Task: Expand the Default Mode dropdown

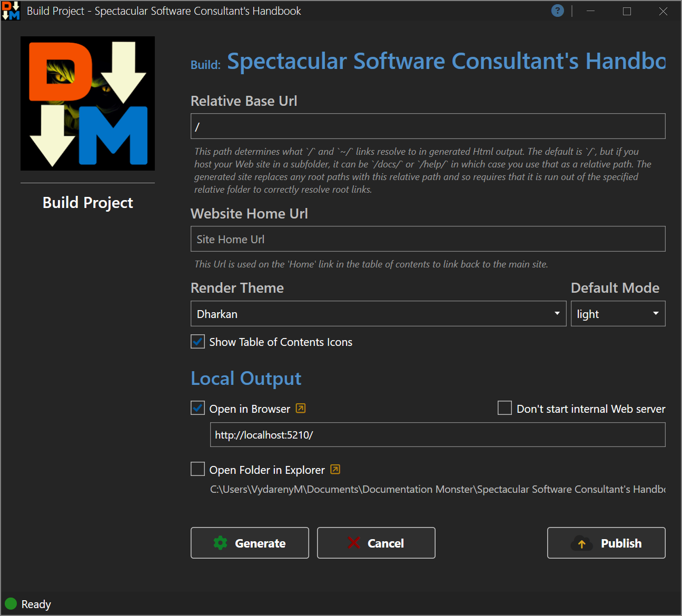Action: pyautogui.click(x=617, y=314)
